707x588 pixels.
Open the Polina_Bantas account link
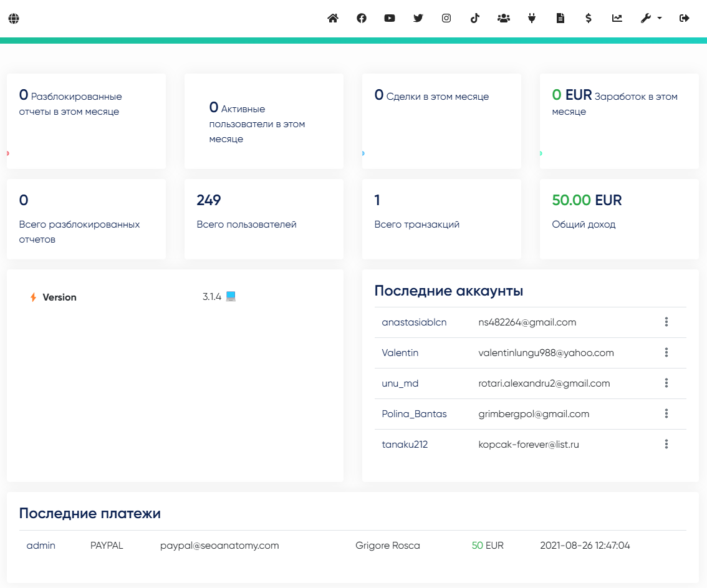pos(414,414)
